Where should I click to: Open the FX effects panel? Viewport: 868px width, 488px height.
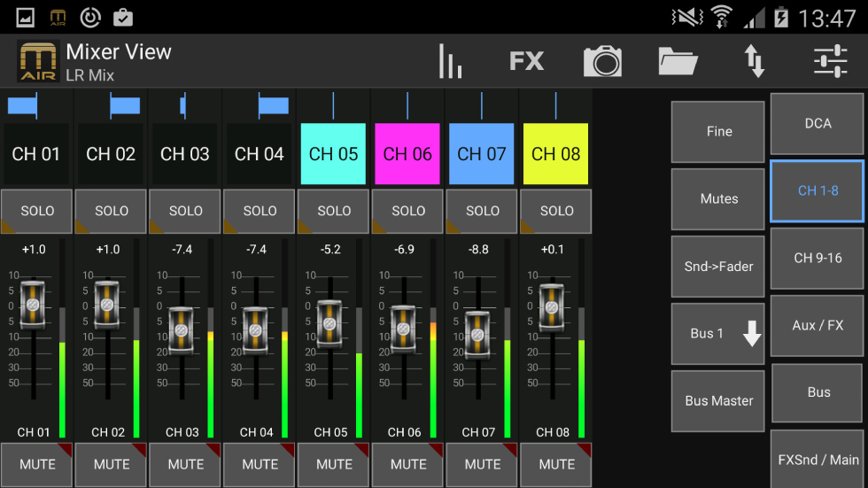[526, 61]
